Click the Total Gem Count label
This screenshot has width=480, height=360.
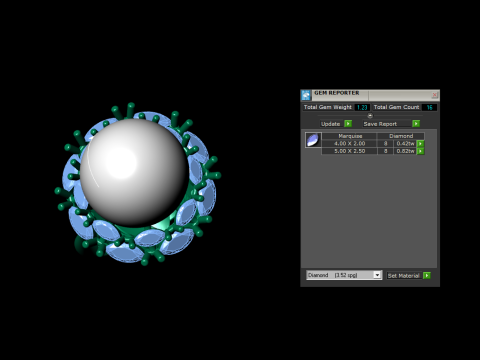pyautogui.click(x=396, y=107)
